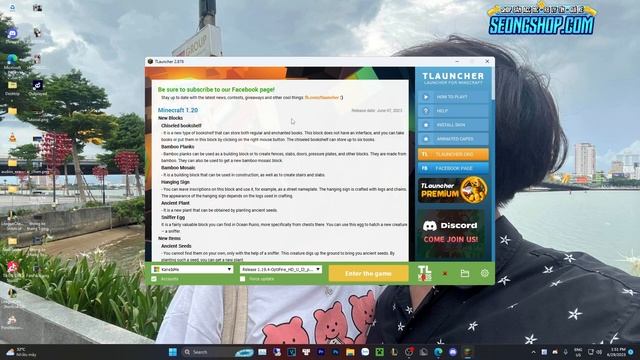Image resolution: width=640 pixels, height=360 pixels.
Task: Open Animated Capes in sidebar
Action: 453,139
